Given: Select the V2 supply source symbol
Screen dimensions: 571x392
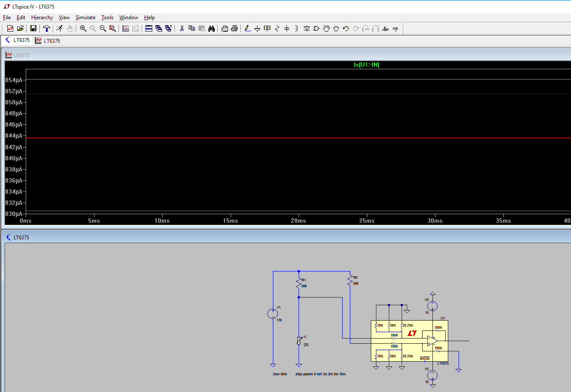Looking at the screenshot, I should coord(432,306).
